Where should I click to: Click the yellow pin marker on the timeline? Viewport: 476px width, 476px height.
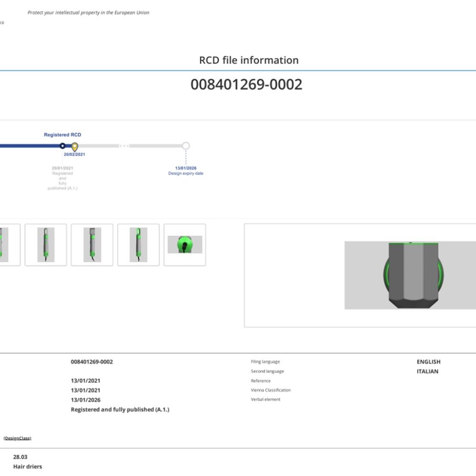75,147
